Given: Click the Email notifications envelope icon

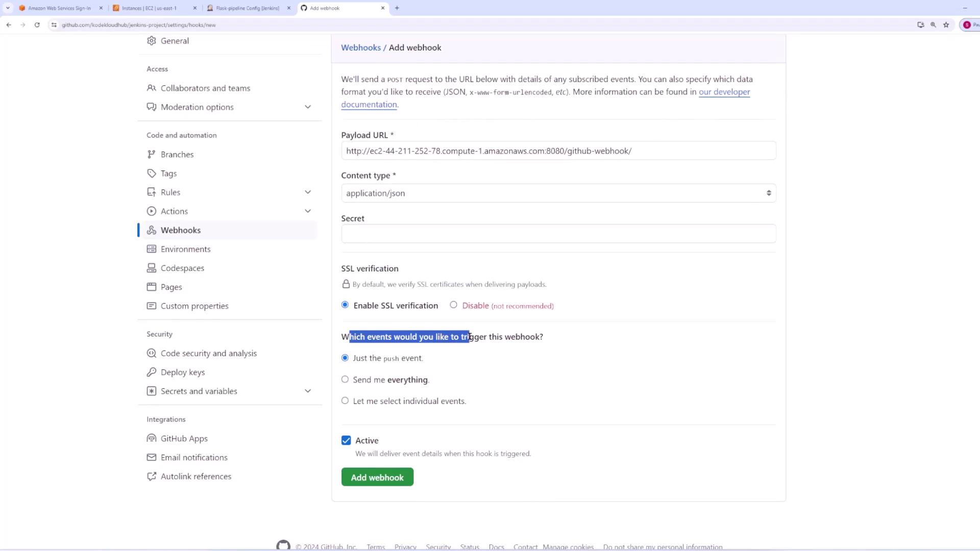Looking at the screenshot, I should pos(152,458).
